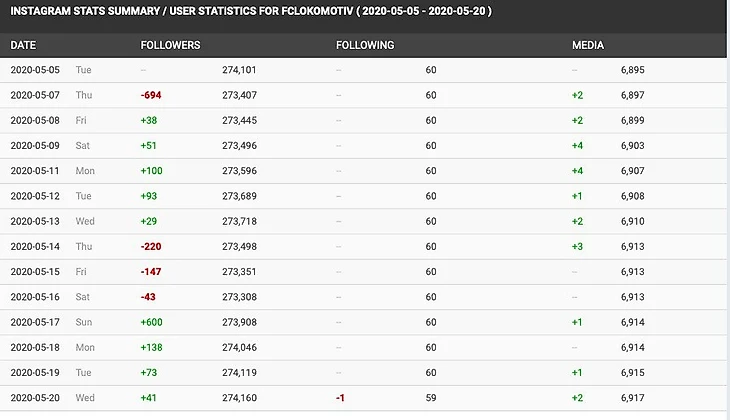The width and height of the screenshot is (730, 420).
Task: Click the DATE column header
Action: coord(23,45)
